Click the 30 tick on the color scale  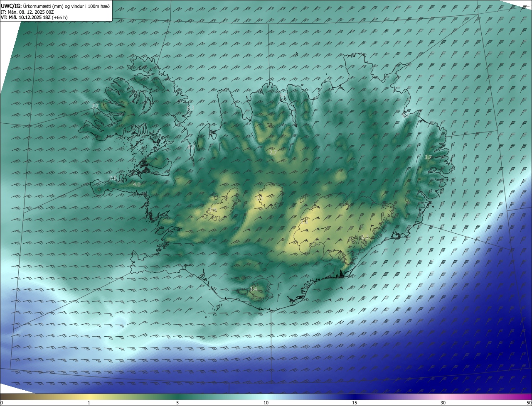click(x=443, y=403)
